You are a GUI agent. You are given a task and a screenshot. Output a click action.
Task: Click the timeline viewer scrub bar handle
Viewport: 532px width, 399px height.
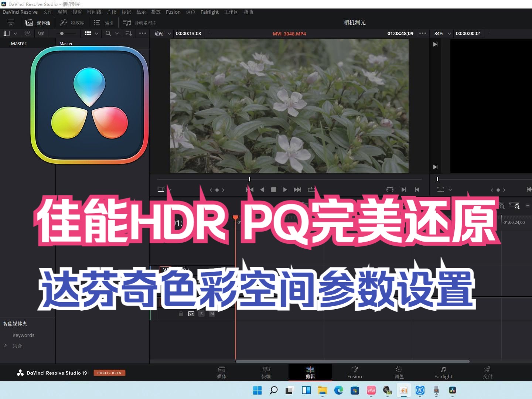pyautogui.click(x=437, y=179)
